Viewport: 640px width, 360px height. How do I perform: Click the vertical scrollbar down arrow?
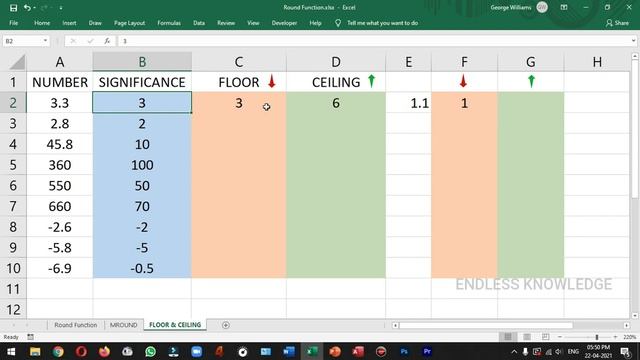[x=635, y=316]
